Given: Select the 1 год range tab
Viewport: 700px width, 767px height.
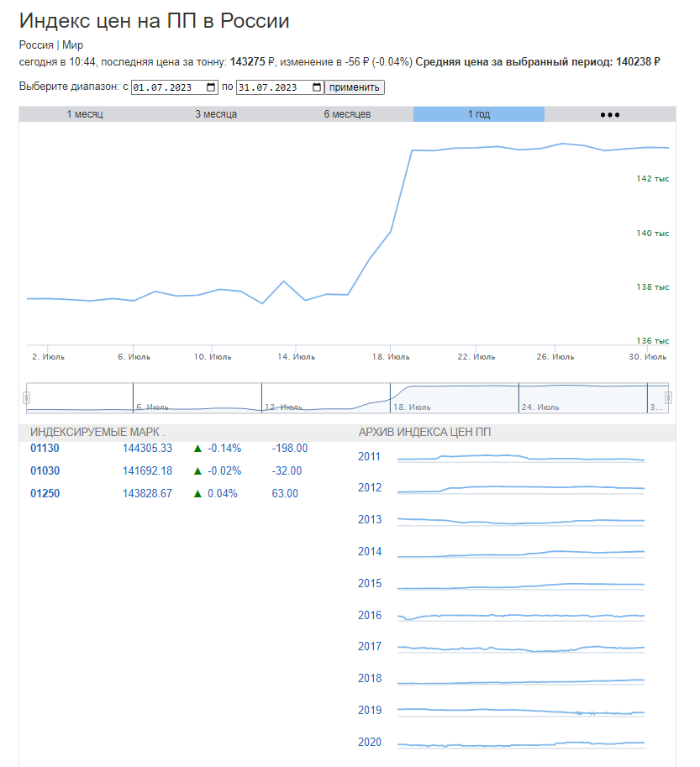Looking at the screenshot, I should click(479, 114).
